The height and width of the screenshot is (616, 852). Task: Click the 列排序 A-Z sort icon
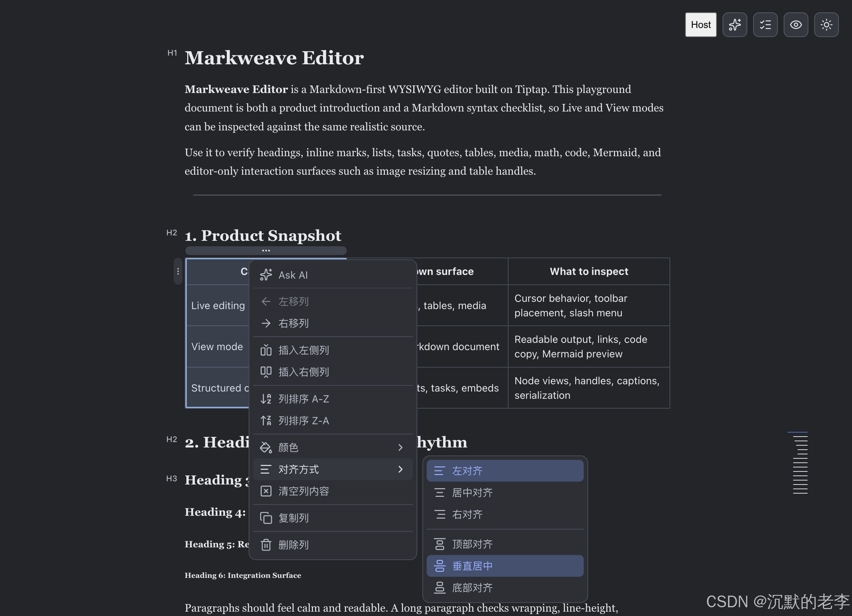tap(266, 399)
